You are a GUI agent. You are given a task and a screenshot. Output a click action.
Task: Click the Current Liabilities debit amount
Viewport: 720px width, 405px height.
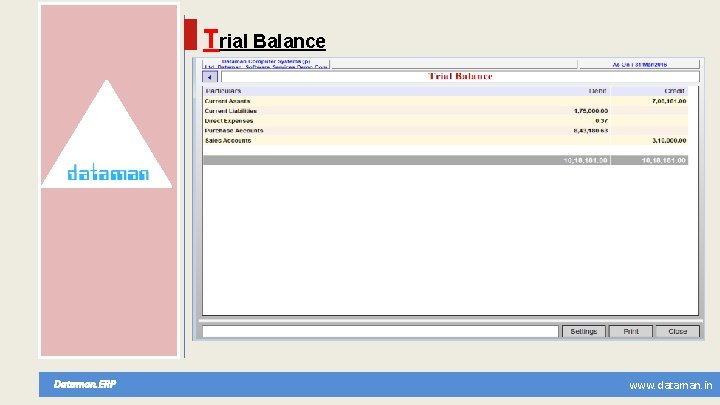[x=591, y=111]
